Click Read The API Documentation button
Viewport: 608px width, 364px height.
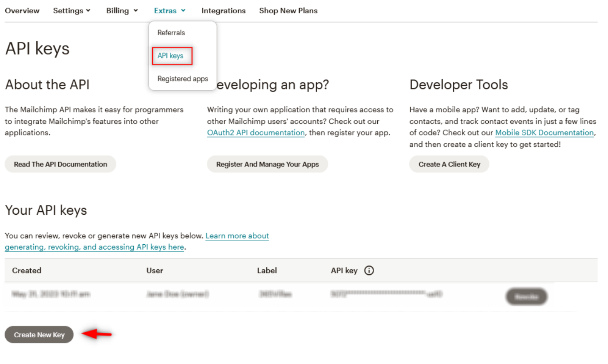pos(60,164)
